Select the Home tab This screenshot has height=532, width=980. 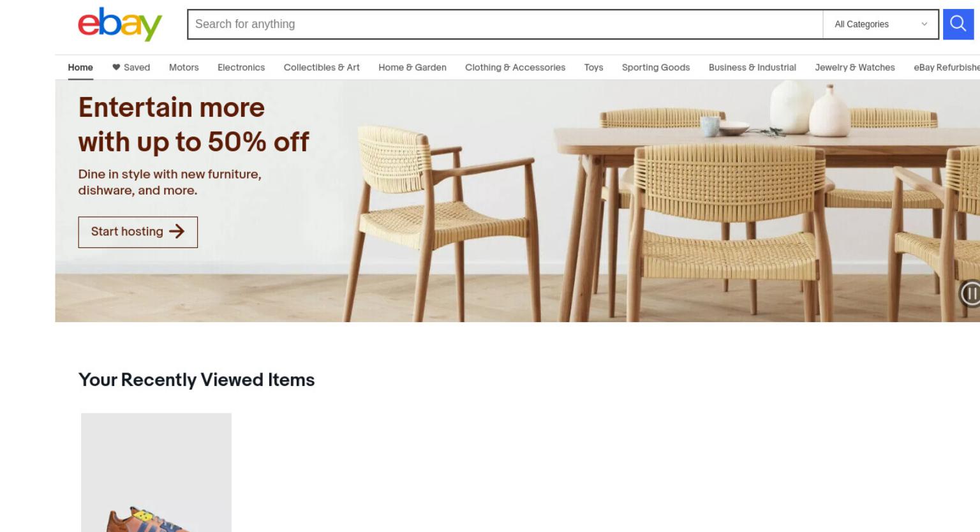click(x=80, y=68)
